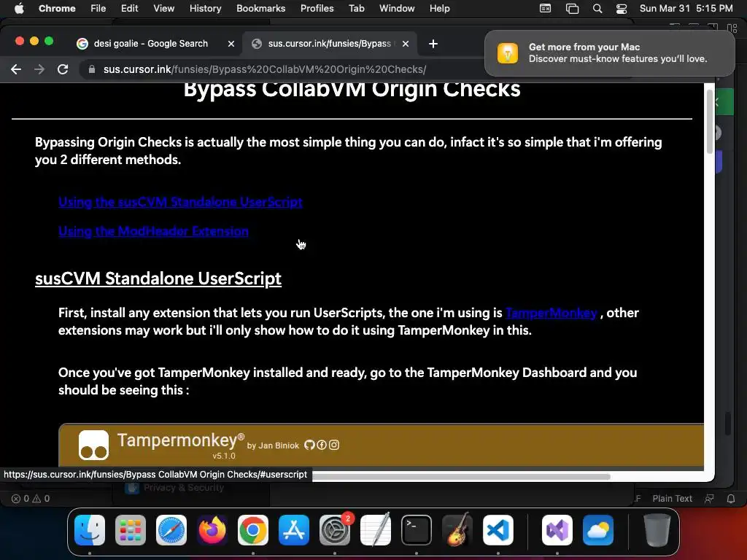This screenshot has height=560, width=747.
Task: Open Finder from the Dock
Action: coord(90,530)
